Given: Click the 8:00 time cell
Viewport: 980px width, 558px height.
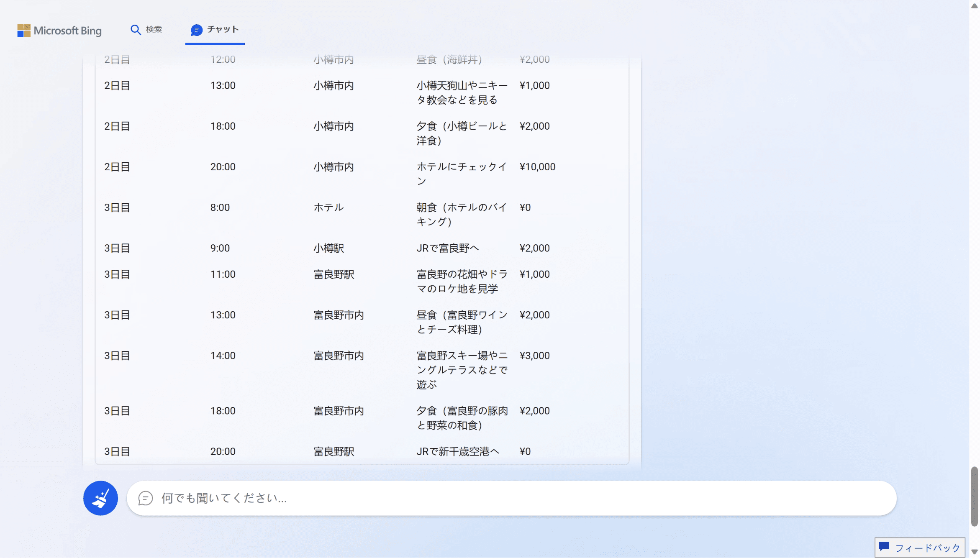Looking at the screenshot, I should (x=220, y=207).
